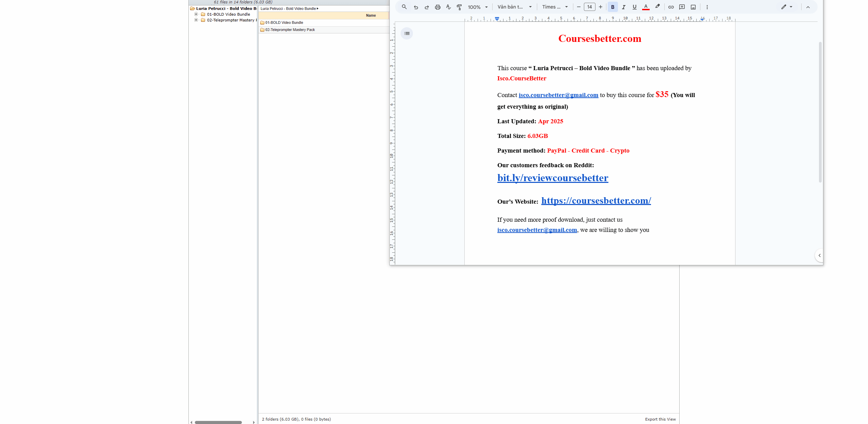The width and height of the screenshot is (868, 424).
Task: Open 01-BOLD Video Bundle folder in file list
Action: click(284, 22)
